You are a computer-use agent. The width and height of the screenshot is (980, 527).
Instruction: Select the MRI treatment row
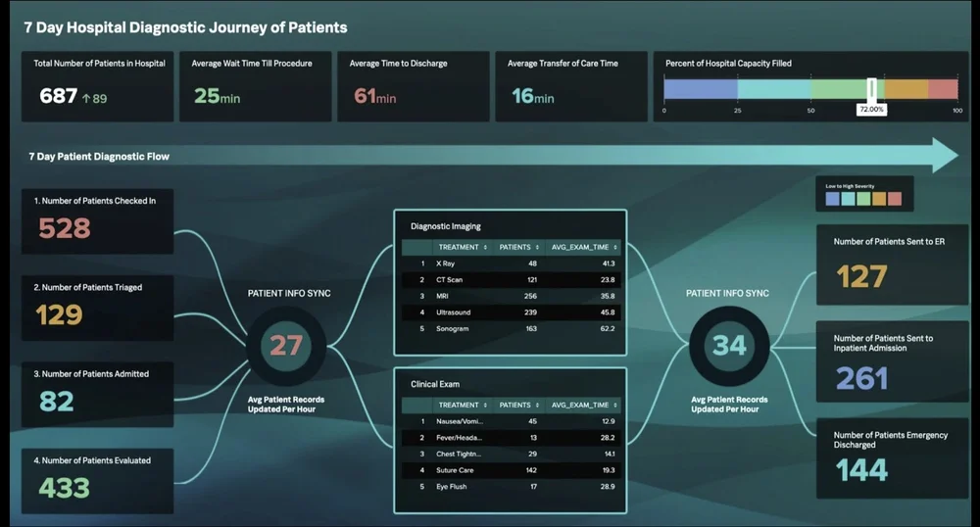511,296
